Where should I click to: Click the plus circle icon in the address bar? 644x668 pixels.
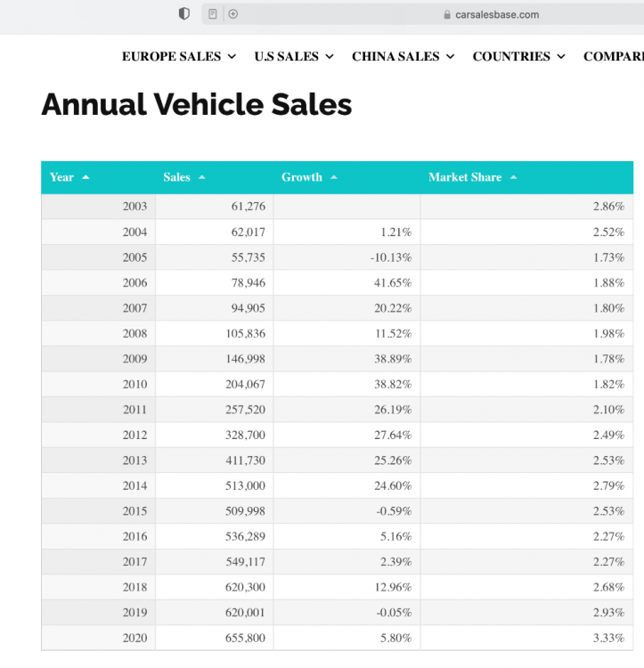(x=233, y=14)
